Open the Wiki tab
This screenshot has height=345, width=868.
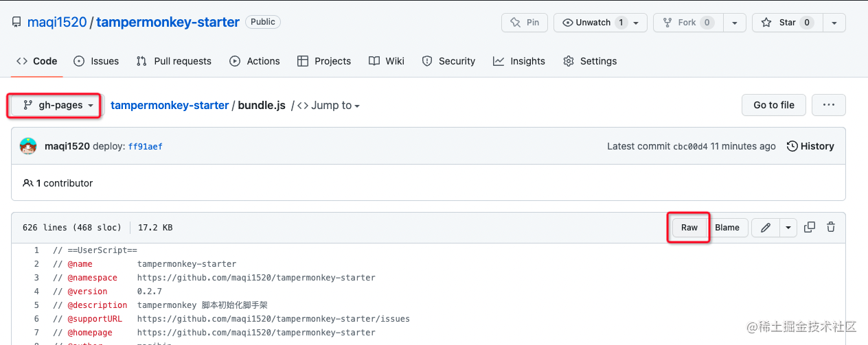(387, 61)
